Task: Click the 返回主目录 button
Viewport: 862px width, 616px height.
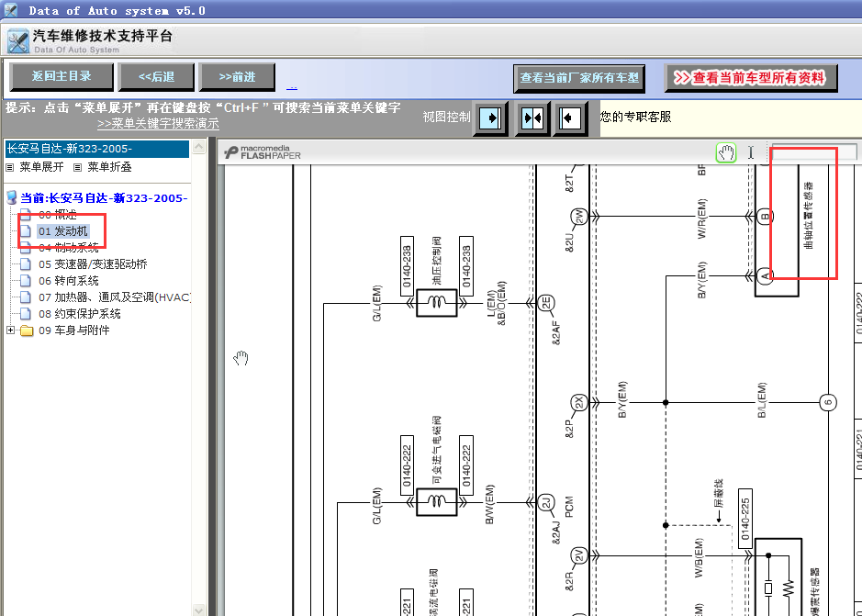Action: pyautogui.click(x=60, y=77)
